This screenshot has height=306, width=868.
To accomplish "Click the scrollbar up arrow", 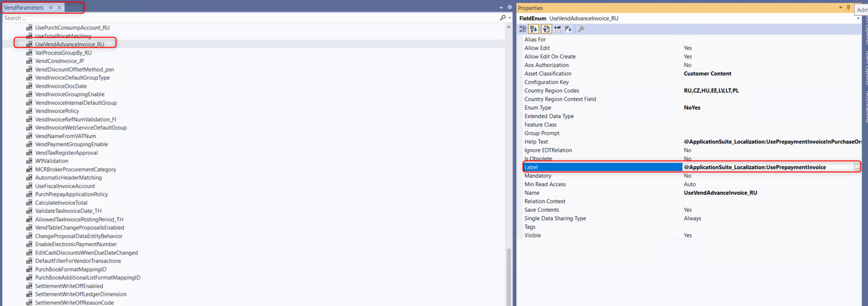I will tap(509, 27).
